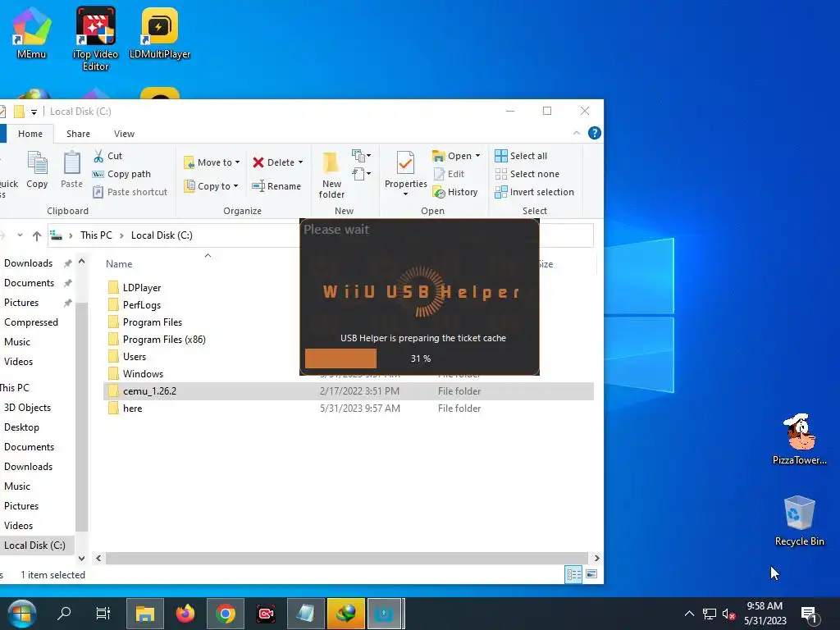This screenshot has width=840, height=630.
Task: Switch to the Home ribbon tab
Action: 30,134
